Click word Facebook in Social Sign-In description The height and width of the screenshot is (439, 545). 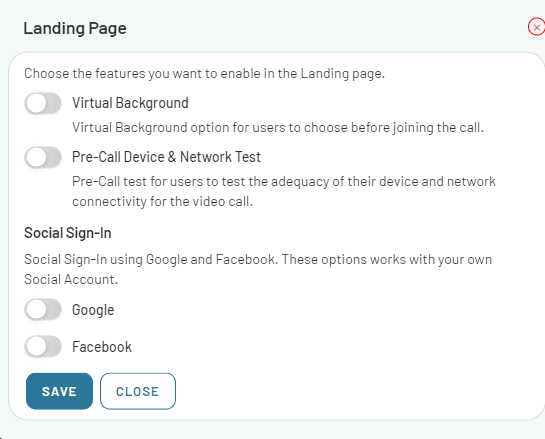pyautogui.click(x=245, y=259)
